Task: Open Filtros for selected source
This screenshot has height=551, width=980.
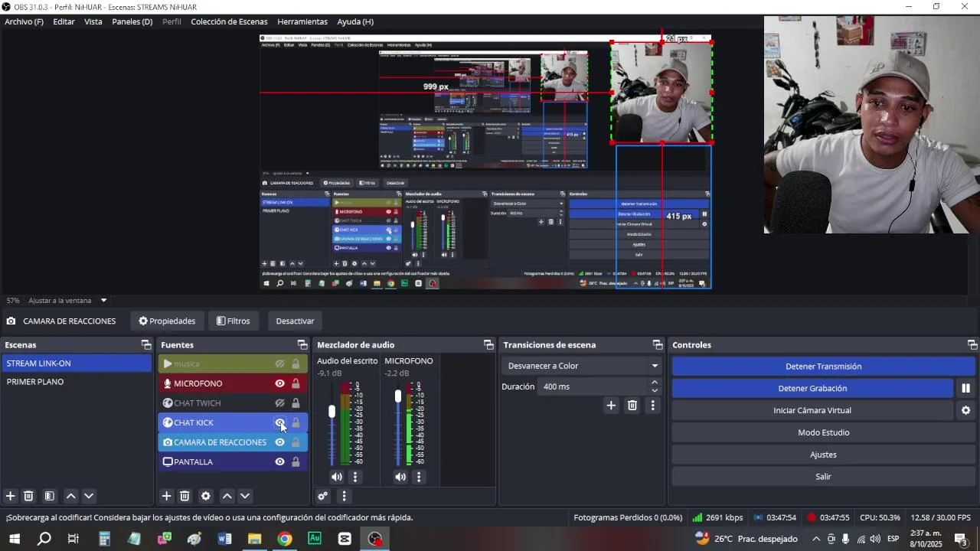Action: [x=234, y=321]
